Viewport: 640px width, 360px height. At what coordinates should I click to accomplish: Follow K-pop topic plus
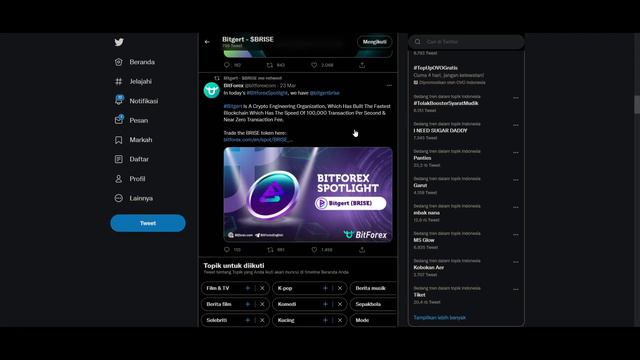pyautogui.click(x=325, y=288)
